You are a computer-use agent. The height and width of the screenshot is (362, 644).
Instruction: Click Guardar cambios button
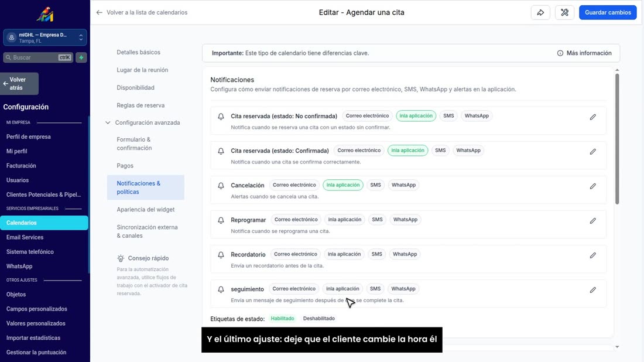608,12
